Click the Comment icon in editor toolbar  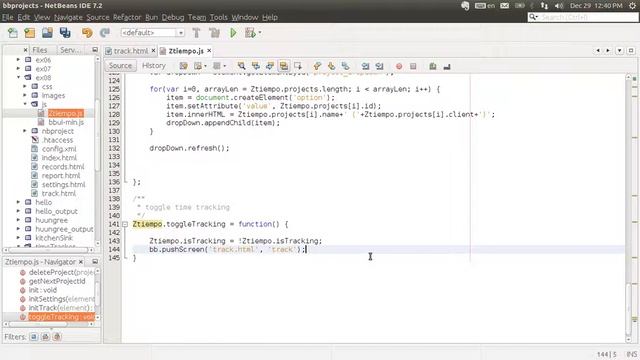click(433, 66)
